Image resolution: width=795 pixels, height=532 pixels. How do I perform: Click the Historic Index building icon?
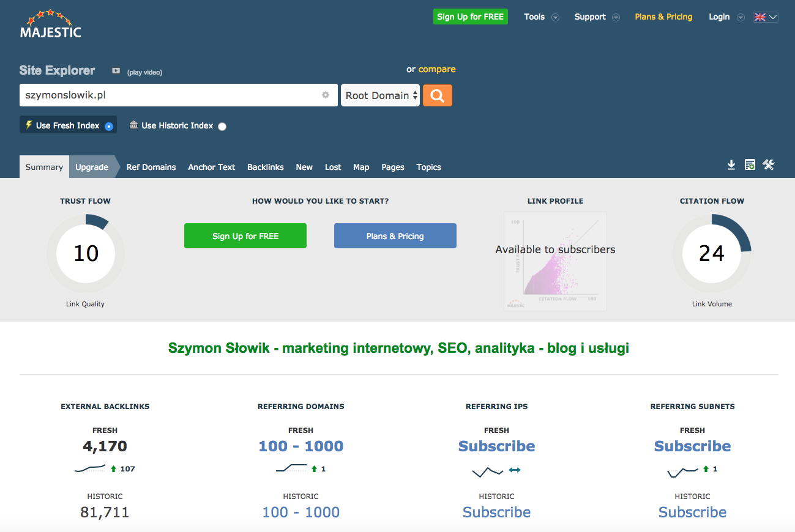tap(134, 125)
